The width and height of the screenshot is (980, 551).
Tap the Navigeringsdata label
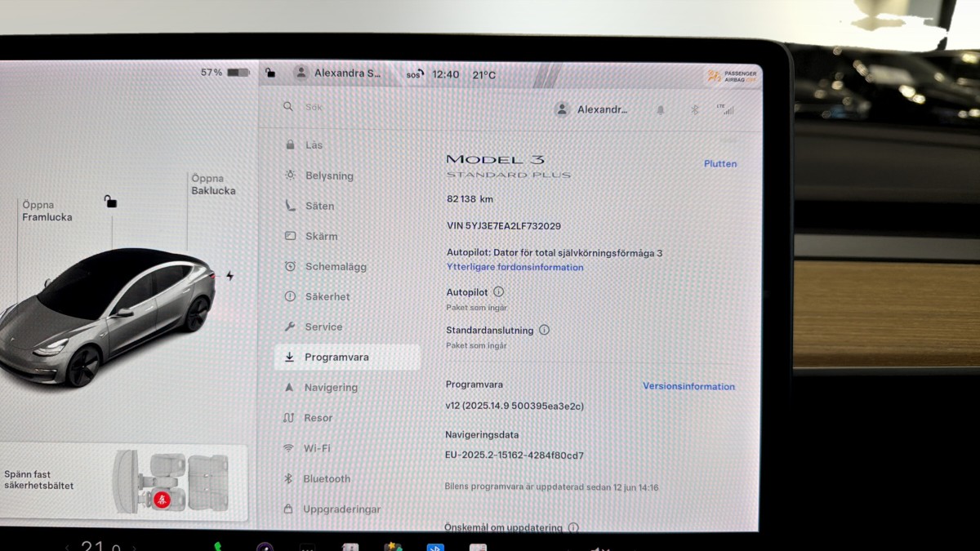pos(482,435)
